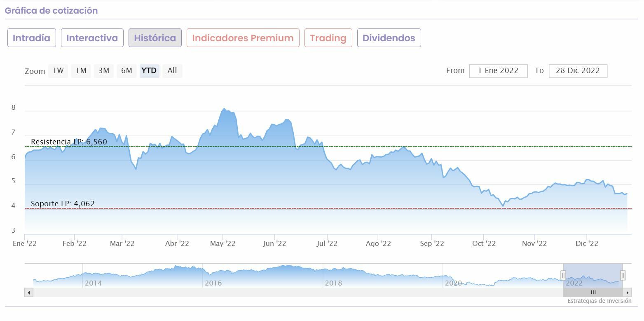Choose the 3M zoom range
Screen dimensions: 644x321
click(x=104, y=71)
